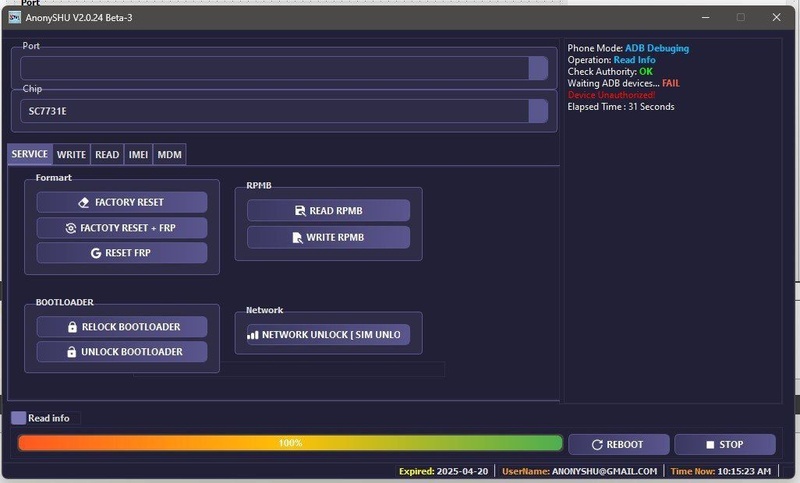The height and width of the screenshot is (483, 800).
Task: Click the NETWORK UNLOCK button
Action: click(329, 335)
